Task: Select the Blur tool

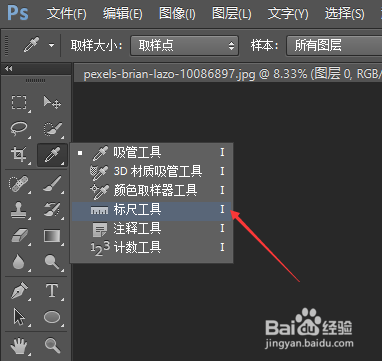Action: point(19,262)
